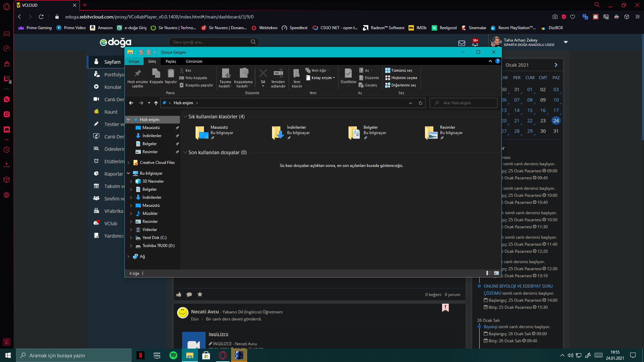644x362 pixels.
Task: Collapse the ribbon with the chevron
Action: 490,61
